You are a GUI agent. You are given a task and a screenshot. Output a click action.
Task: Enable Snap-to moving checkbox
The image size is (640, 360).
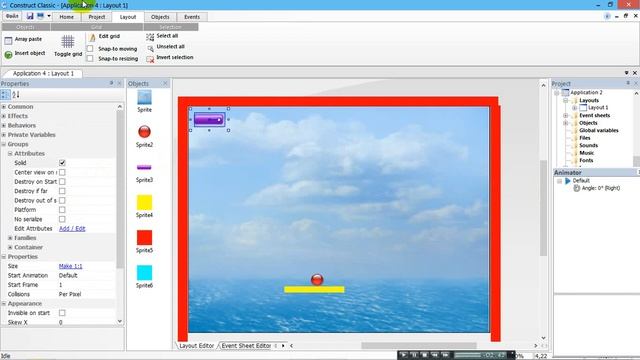coord(90,49)
